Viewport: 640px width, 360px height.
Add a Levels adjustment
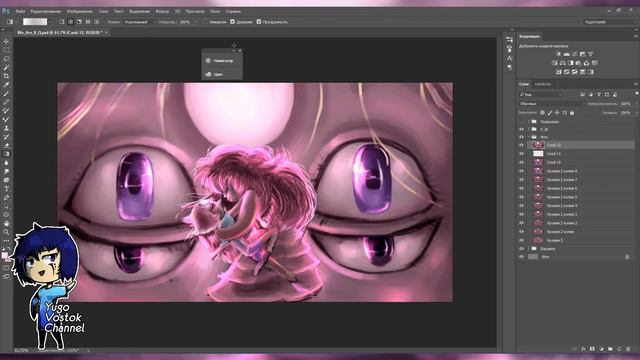pyautogui.click(x=567, y=54)
